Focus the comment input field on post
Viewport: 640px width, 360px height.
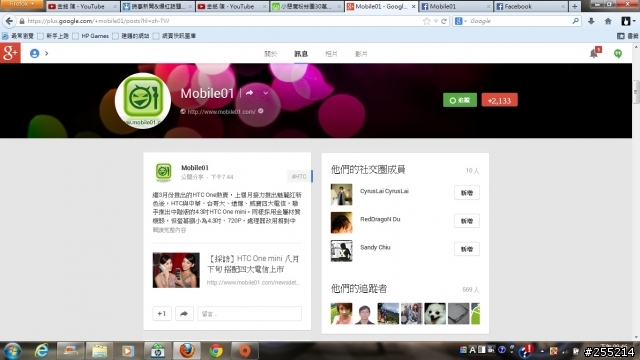(249, 313)
